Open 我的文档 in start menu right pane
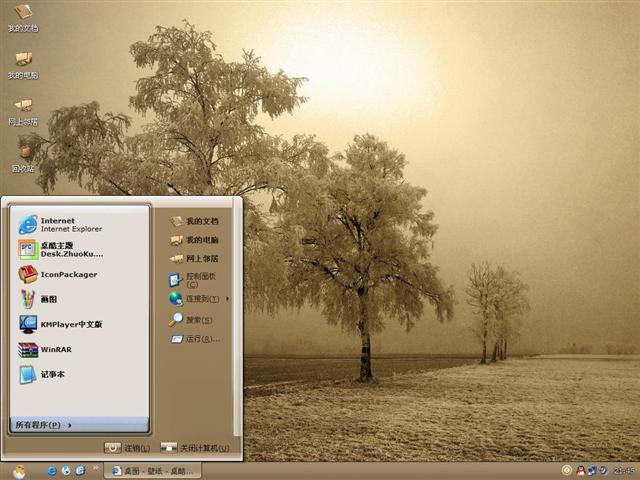640x480 pixels. (195, 221)
